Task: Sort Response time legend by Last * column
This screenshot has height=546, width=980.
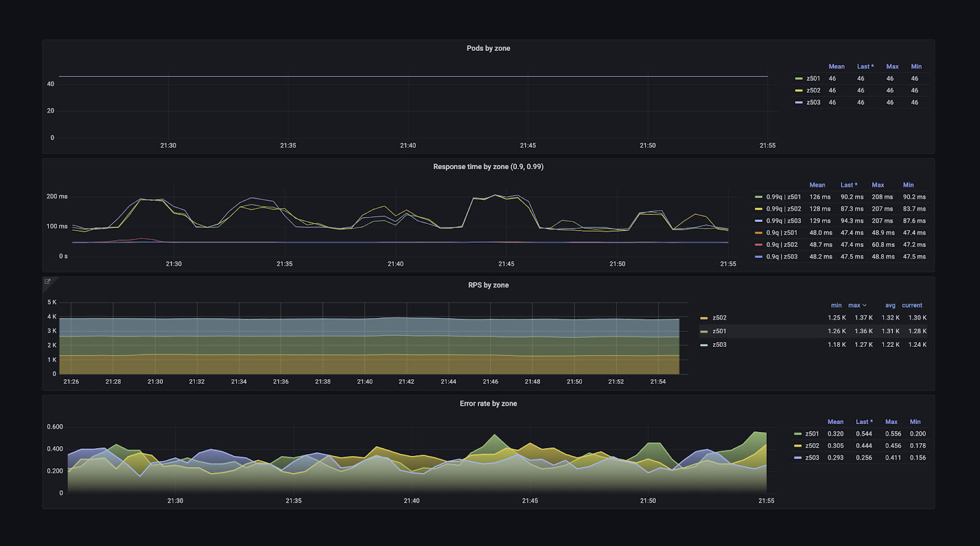Action: [x=849, y=184]
